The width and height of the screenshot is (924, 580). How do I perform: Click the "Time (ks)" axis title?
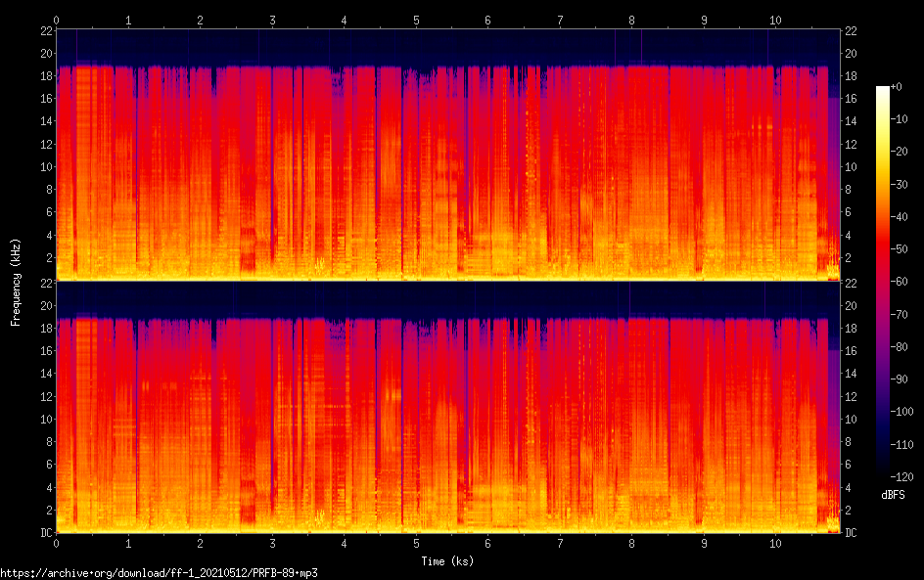(x=447, y=561)
